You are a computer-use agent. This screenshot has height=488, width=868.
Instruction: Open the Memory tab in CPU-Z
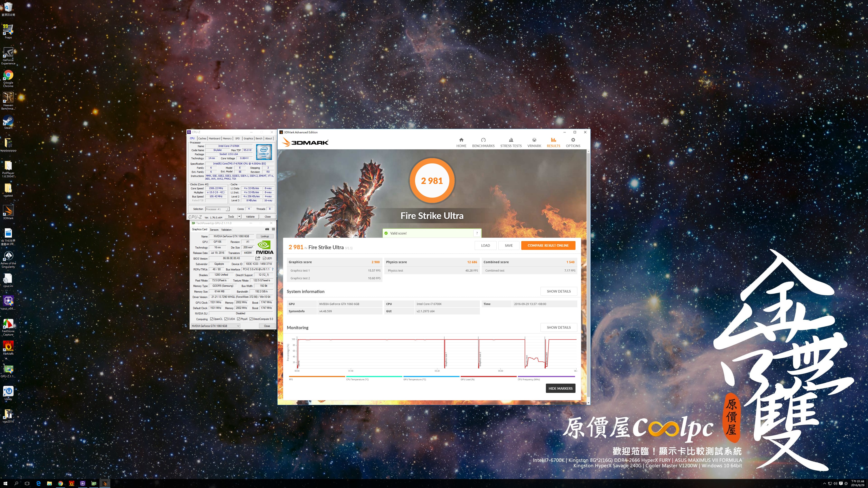point(227,138)
